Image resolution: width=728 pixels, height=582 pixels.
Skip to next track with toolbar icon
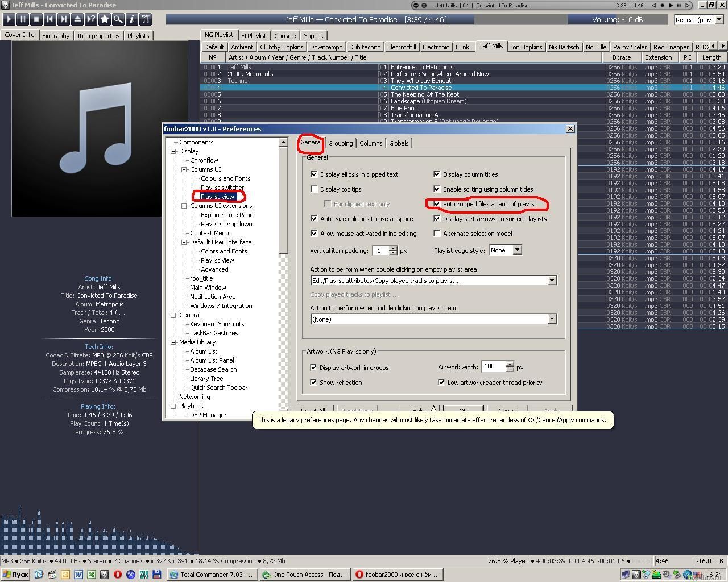click(x=64, y=19)
